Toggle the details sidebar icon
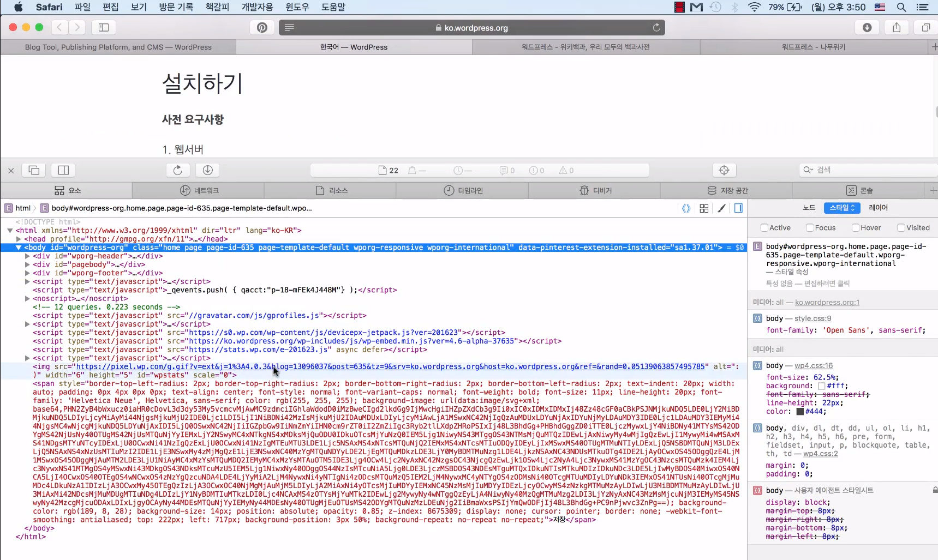Viewport: 938px width, 560px height. (738, 208)
